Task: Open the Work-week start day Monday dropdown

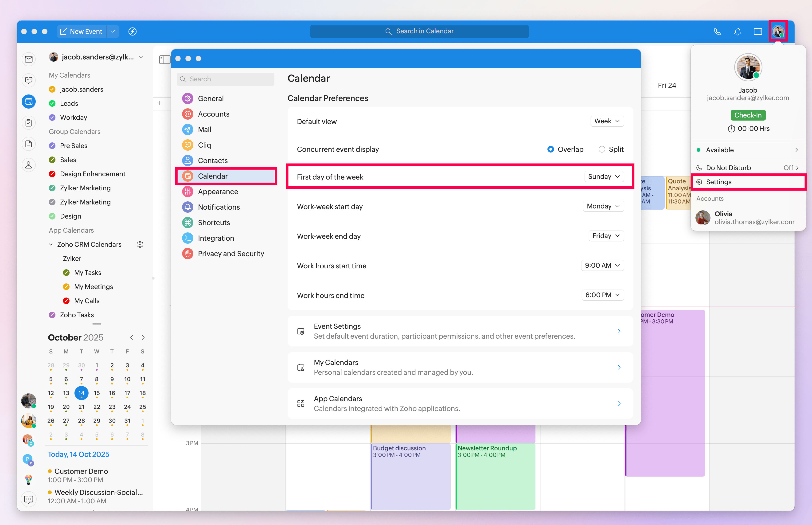Action: click(603, 206)
